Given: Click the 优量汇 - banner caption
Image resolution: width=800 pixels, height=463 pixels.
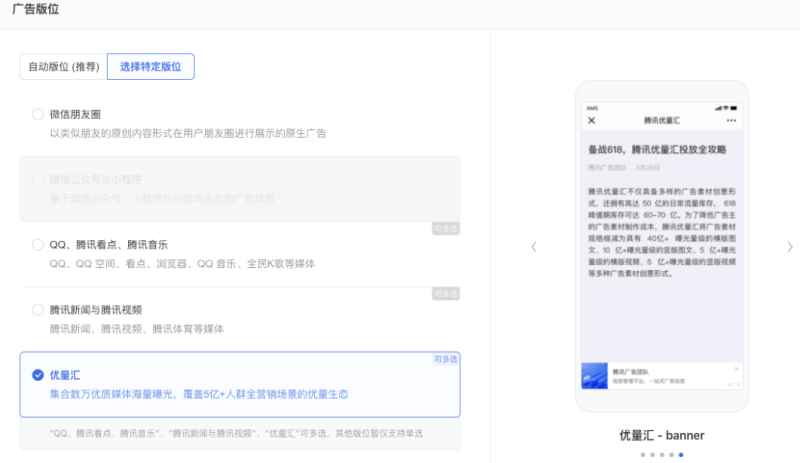Looking at the screenshot, I should click(662, 435).
